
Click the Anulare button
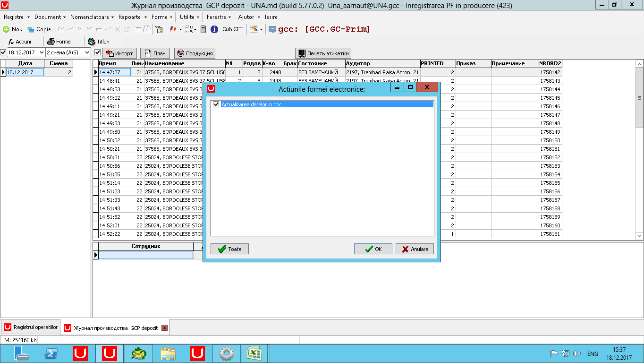[415, 249]
